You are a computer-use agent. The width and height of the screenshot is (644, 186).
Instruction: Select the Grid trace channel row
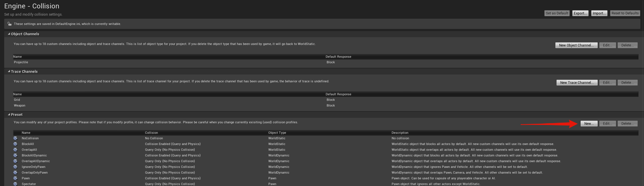17,100
